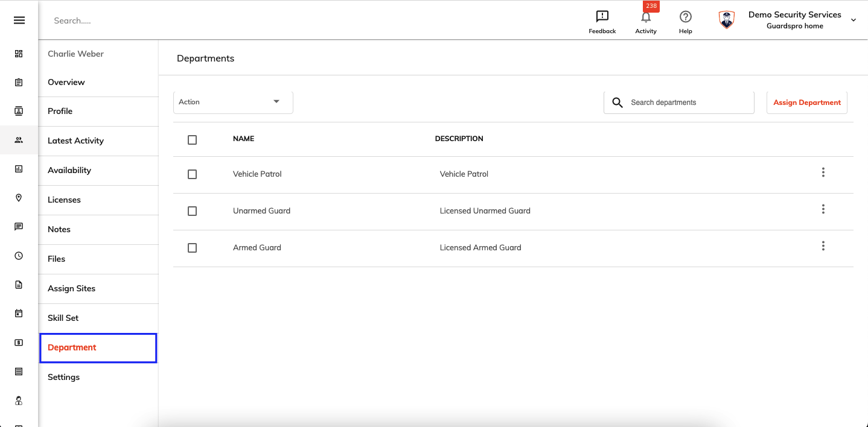Click the DESCRIPTION column header

click(459, 139)
